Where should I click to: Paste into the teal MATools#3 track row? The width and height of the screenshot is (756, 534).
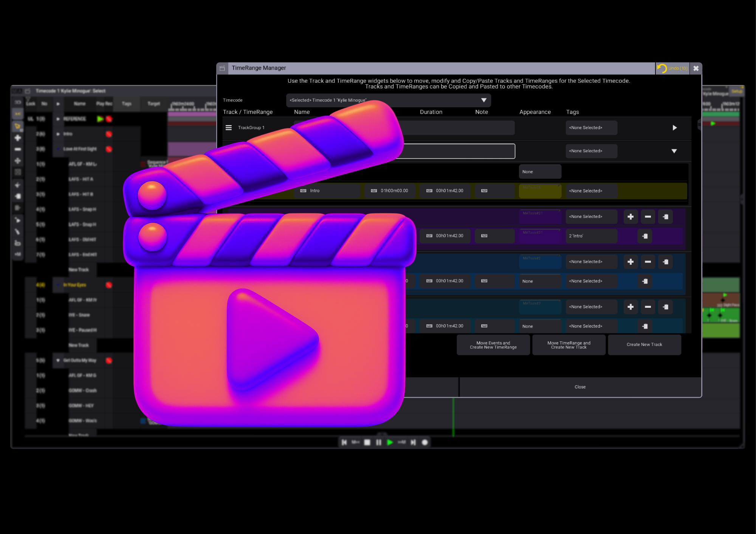coord(665,307)
